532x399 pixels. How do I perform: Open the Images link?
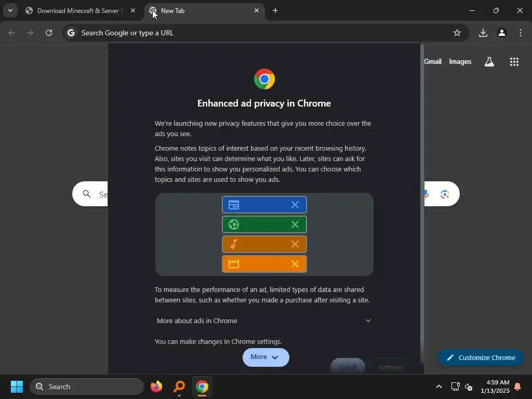click(460, 61)
